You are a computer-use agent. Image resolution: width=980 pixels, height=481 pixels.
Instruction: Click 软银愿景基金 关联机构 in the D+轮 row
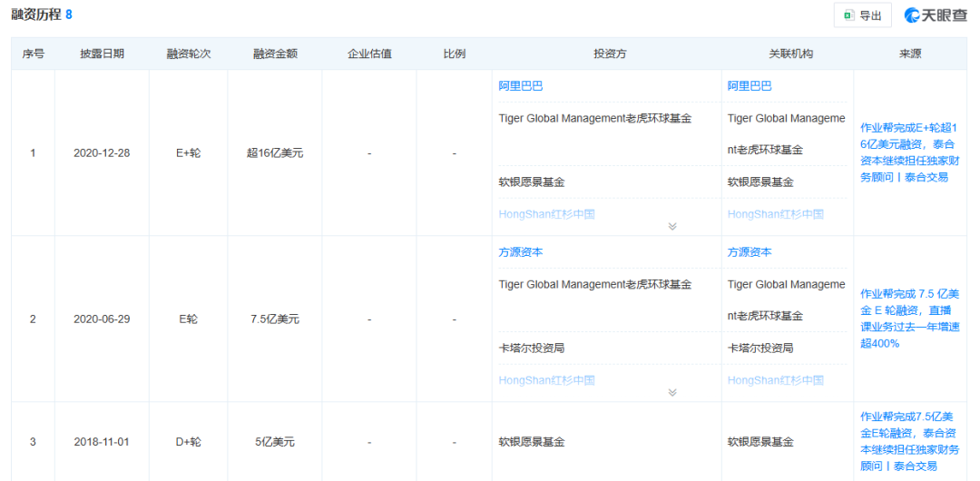click(760, 442)
